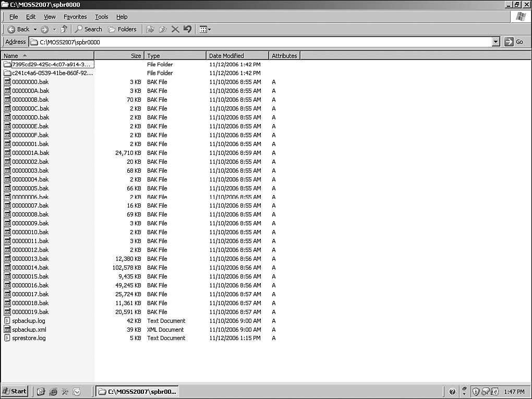532x399 pixels.
Task: Click the Forward navigation arrow icon
Action: [44, 29]
